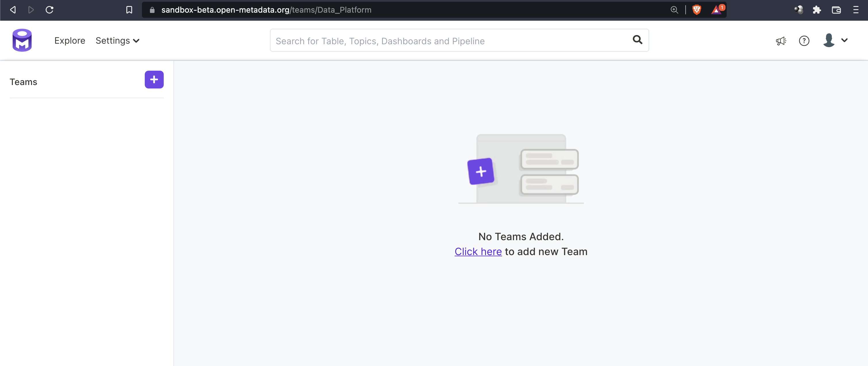Click the user avatar icon

coord(829,40)
